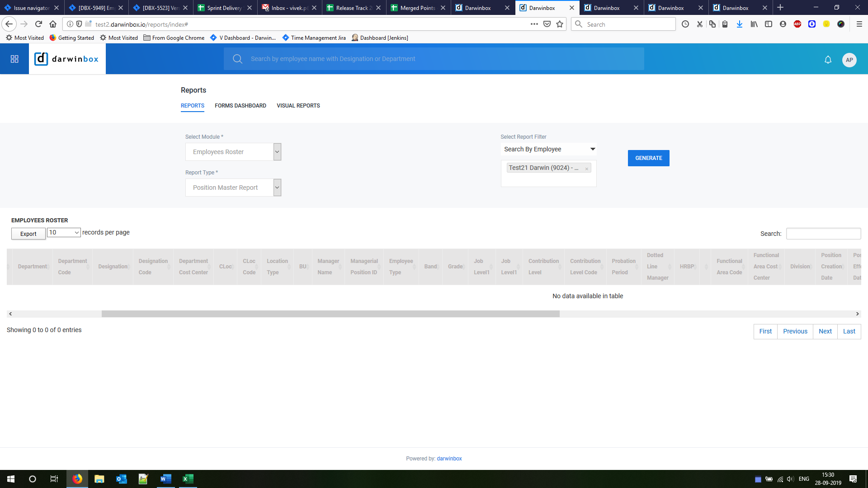868x488 pixels.
Task: Click the browser home icon
Action: (x=53, y=24)
